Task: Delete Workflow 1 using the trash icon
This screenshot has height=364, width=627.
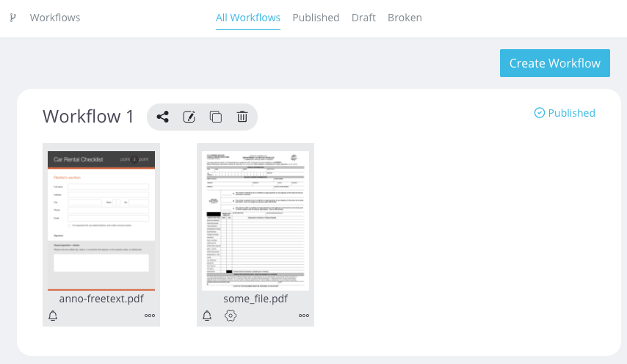Action: pyautogui.click(x=242, y=117)
